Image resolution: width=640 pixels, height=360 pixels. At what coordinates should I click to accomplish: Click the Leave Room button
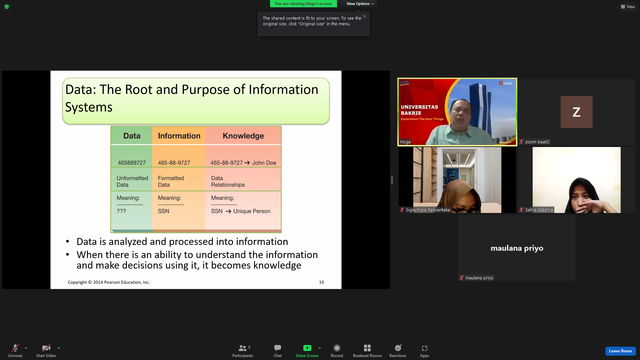click(620, 351)
